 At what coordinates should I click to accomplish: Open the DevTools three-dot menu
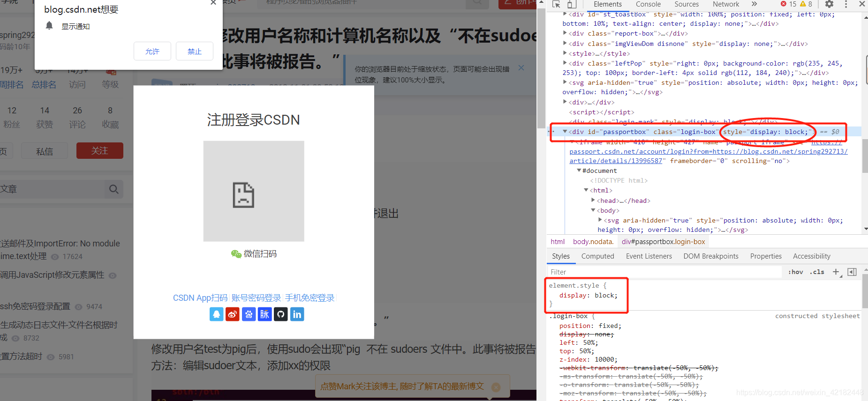846,4
